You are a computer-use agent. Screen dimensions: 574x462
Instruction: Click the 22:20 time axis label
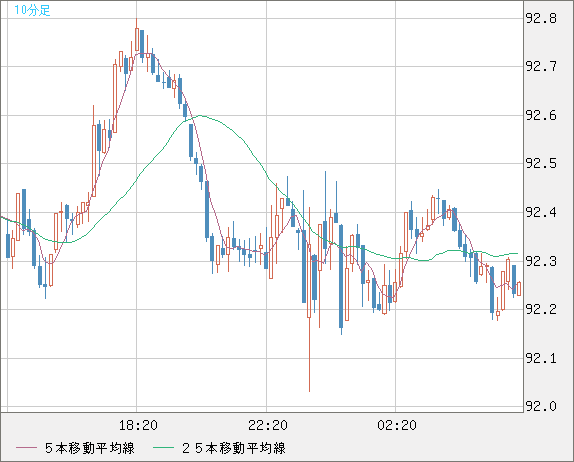(268, 425)
